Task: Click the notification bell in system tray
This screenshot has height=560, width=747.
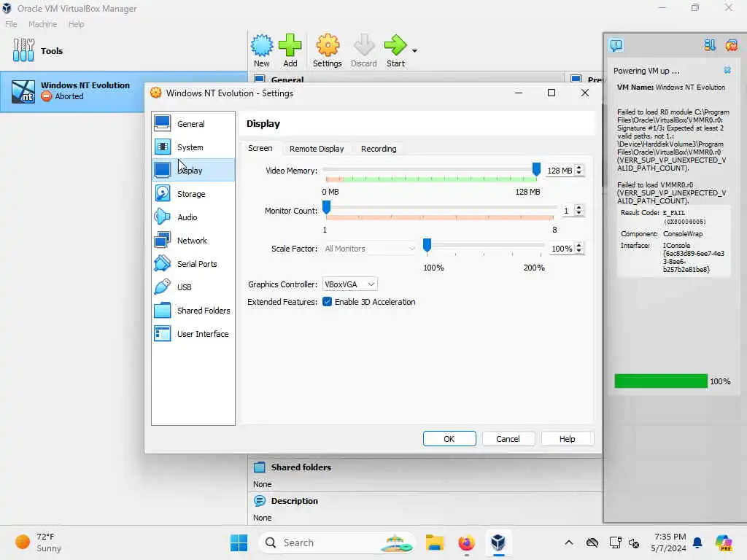Action: coord(697,542)
